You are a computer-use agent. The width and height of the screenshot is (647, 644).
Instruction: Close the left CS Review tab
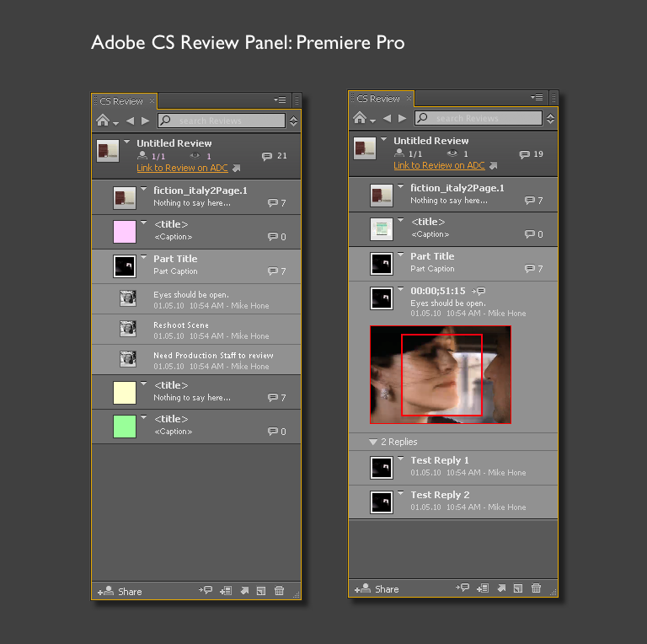[152, 100]
